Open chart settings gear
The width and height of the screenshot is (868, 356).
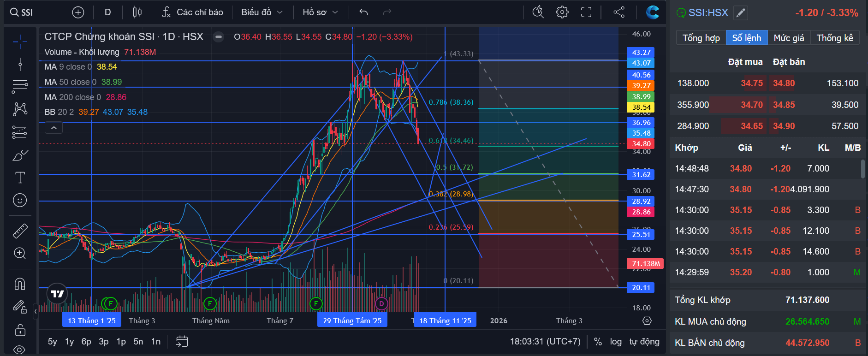pos(562,12)
